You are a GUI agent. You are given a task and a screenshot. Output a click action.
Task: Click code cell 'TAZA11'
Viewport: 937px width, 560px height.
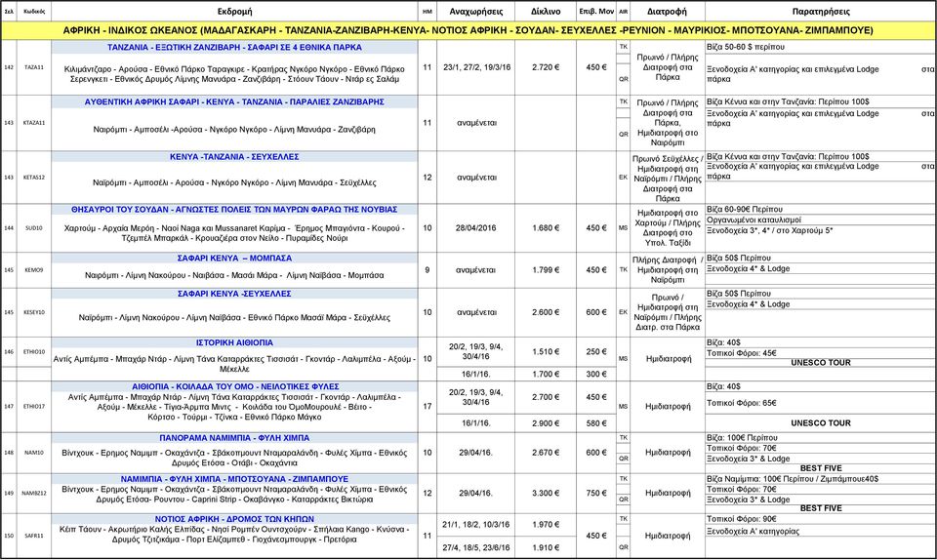point(34,67)
